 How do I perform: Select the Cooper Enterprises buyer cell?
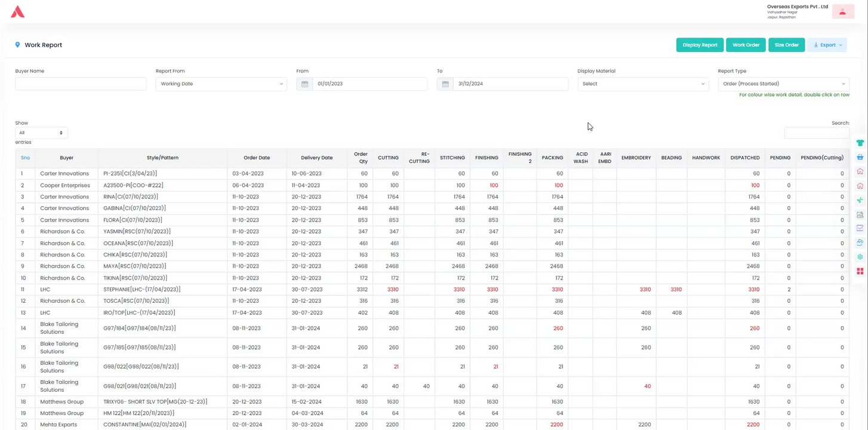point(67,185)
